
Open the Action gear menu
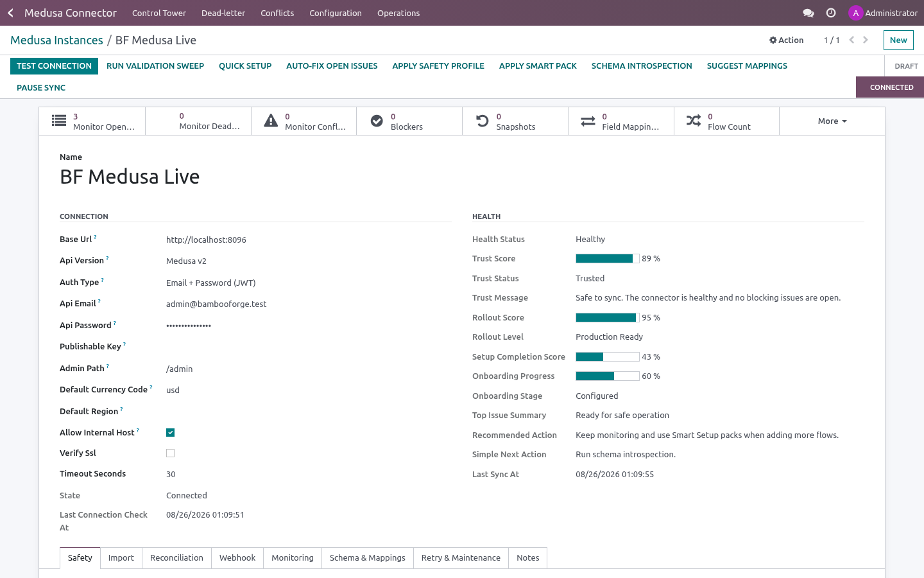(787, 40)
